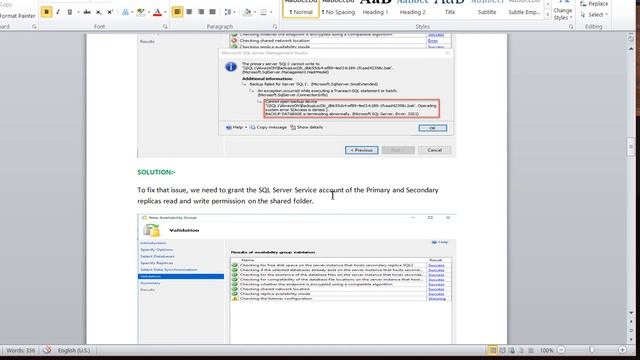Click the vertical scrollbar thumb
640x360 pixels.
[x=631, y=147]
